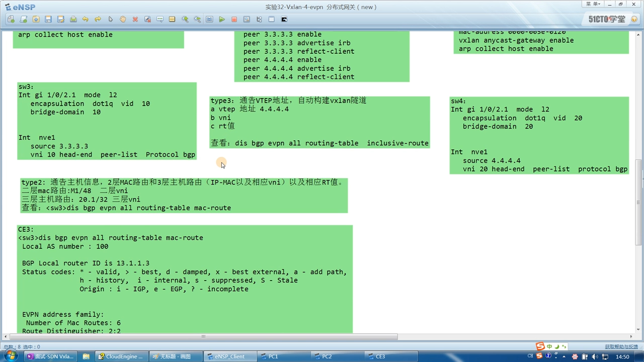This screenshot has height=362, width=644.
Task: Click 'BGP Local router ID is 13.1.1.3'
Action: 86,263
